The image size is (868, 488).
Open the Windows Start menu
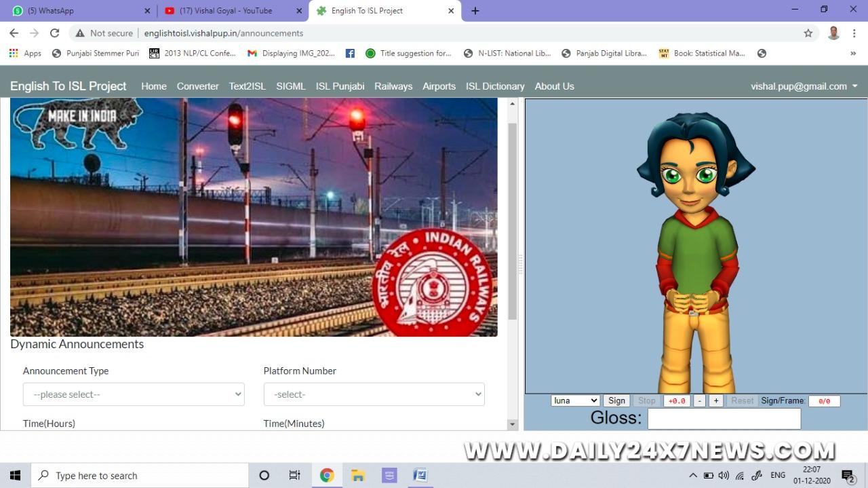15,475
